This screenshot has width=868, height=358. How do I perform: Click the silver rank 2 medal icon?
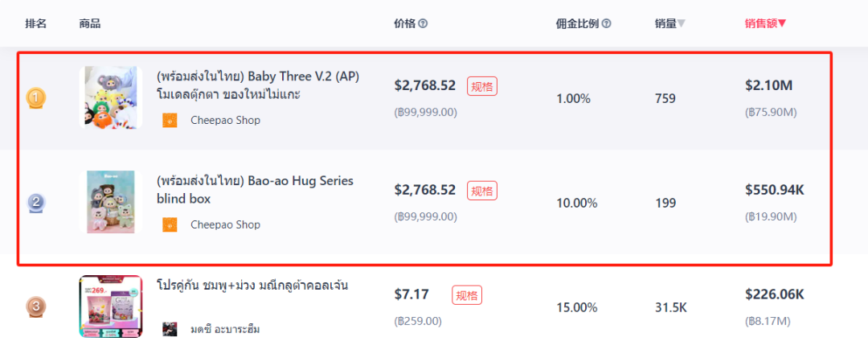[37, 203]
